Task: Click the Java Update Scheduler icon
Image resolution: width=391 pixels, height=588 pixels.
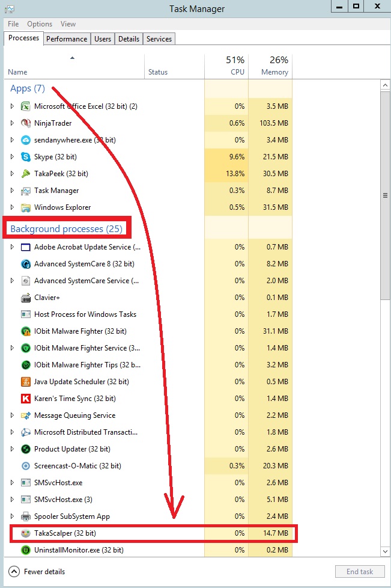Action: tap(26, 382)
